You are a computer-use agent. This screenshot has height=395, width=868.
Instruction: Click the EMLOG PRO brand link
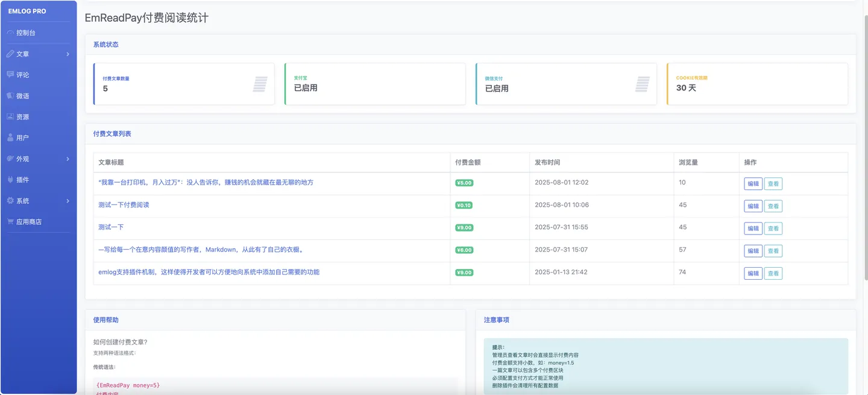point(27,11)
